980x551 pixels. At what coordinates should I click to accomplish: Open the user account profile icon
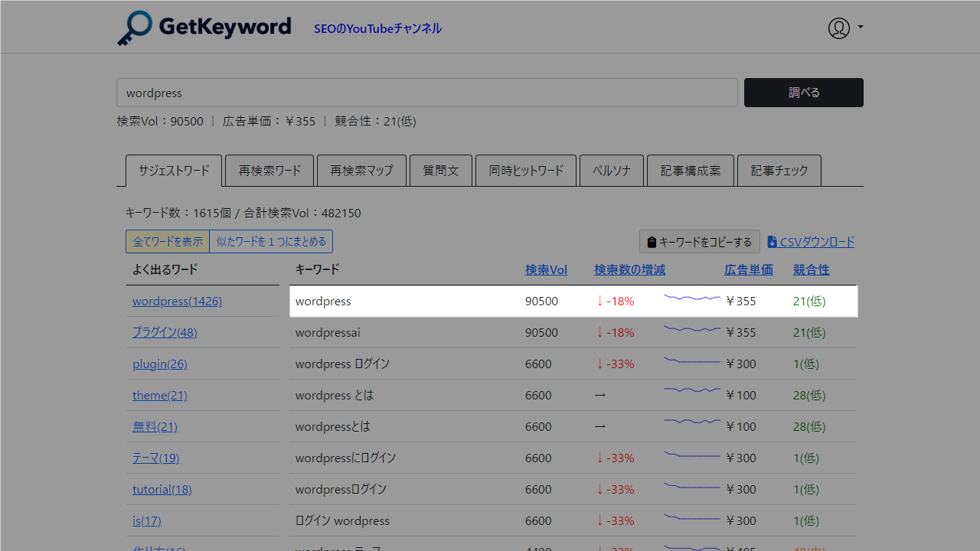(x=838, y=28)
